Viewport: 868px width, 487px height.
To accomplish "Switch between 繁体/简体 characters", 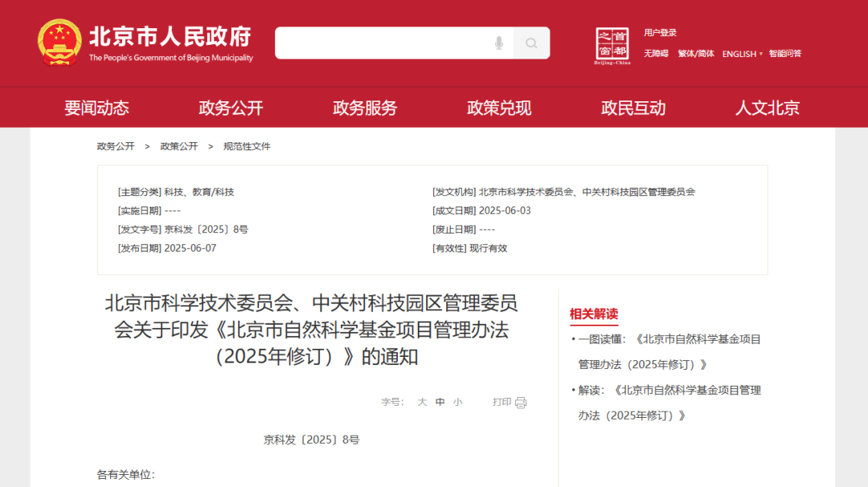I will coord(696,54).
